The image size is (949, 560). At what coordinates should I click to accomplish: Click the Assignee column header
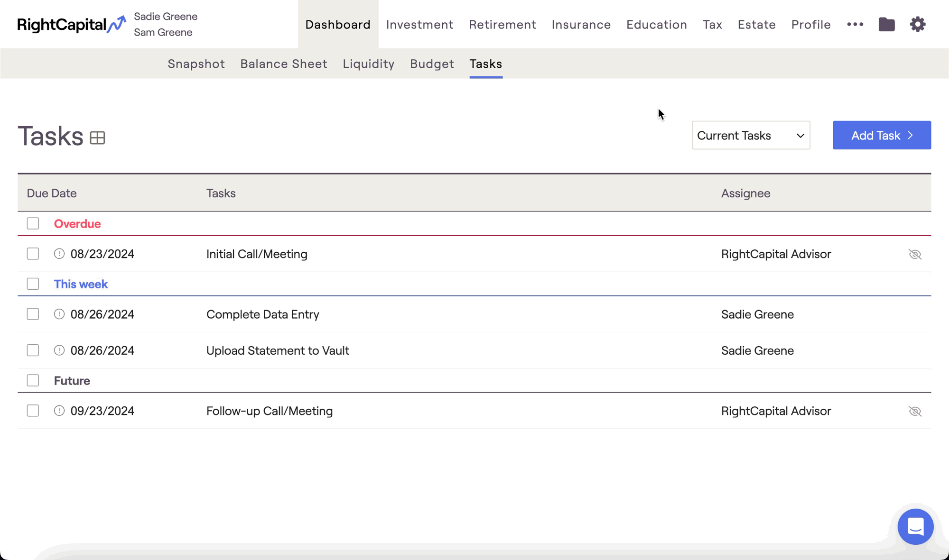(745, 193)
